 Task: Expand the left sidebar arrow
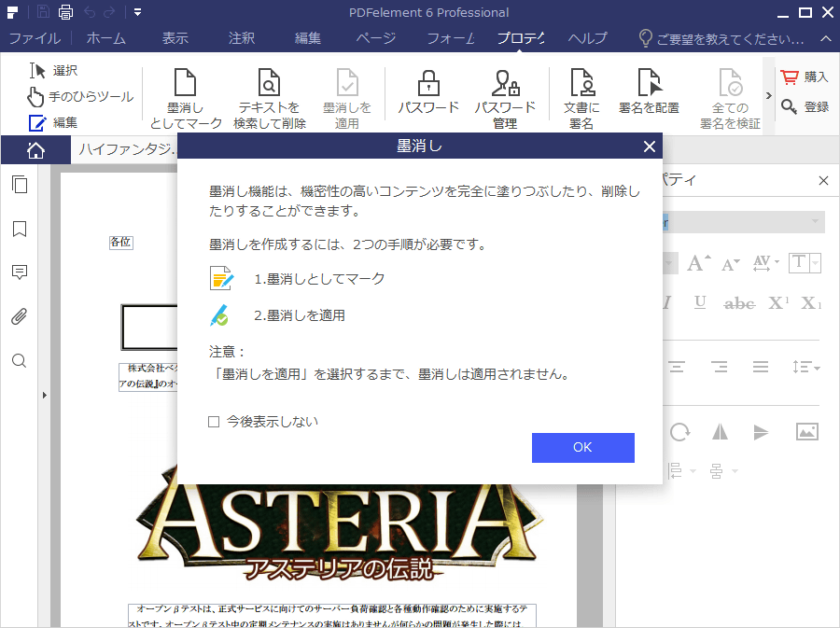point(45,395)
